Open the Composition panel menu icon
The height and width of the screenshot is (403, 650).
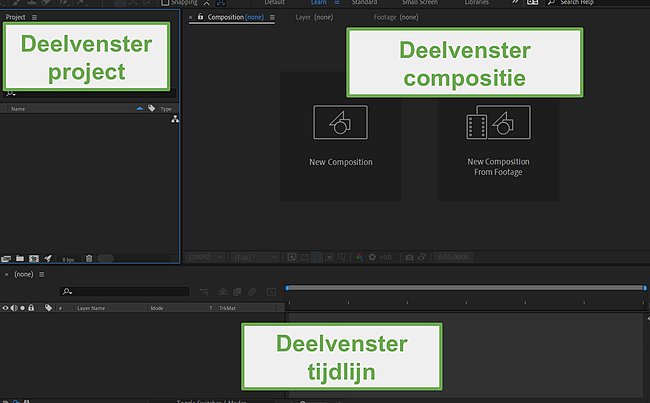pos(272,17)
